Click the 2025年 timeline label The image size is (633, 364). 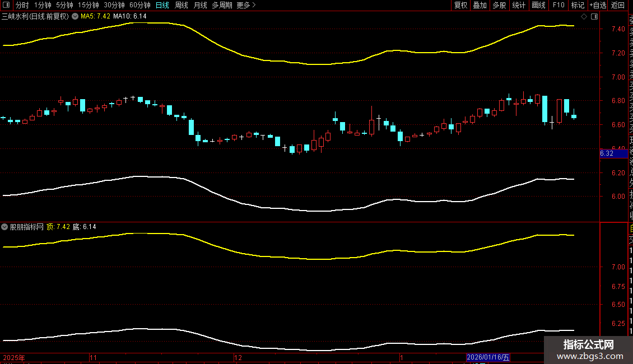click(x=14, y=357)
